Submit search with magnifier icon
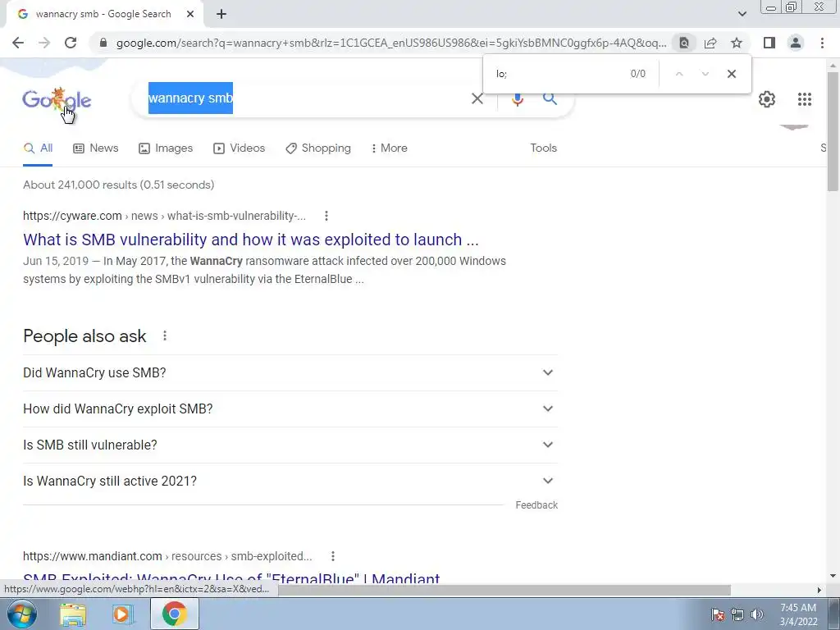This screenshot has height=630, width=840. [550, 98]
